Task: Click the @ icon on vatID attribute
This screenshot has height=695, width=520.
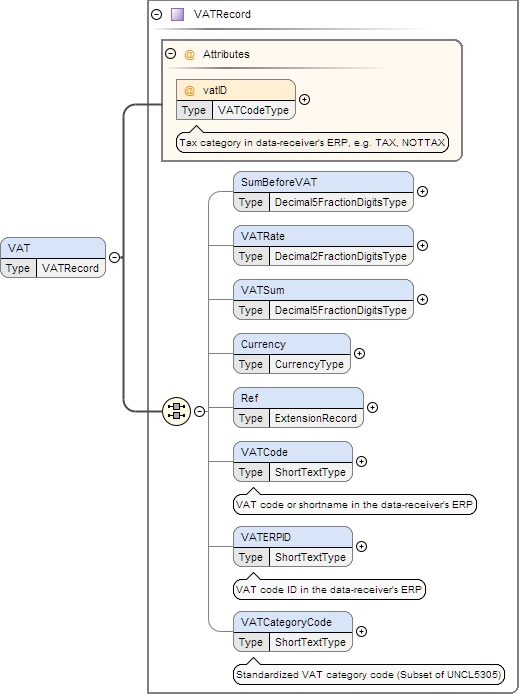Action: pos(189,90)
